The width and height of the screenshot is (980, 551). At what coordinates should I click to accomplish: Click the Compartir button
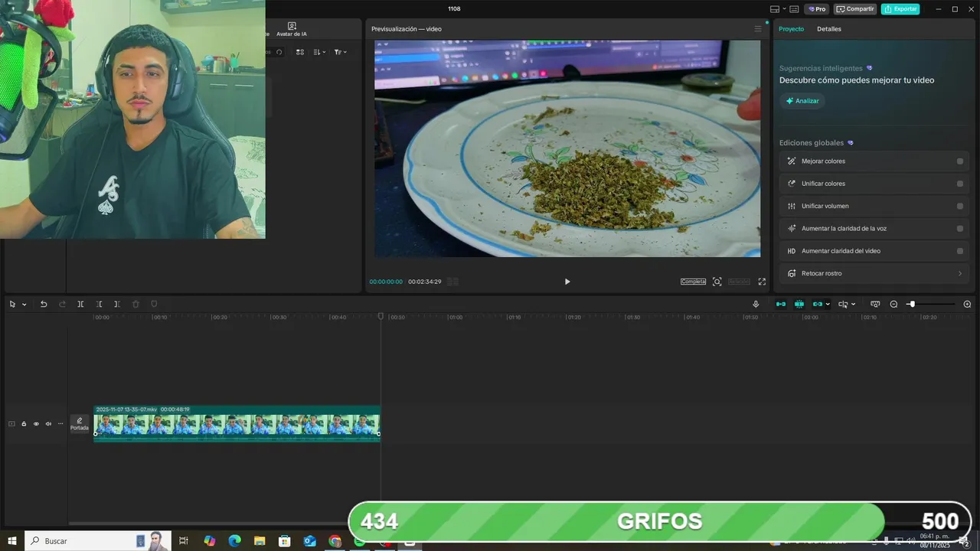855,9
